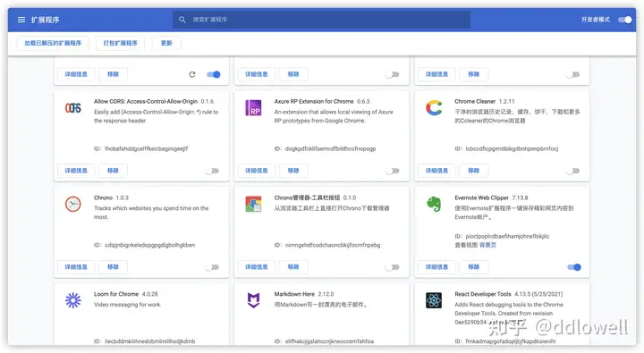Toggle the switch on the top-right card
Screen dimensions: 644x353
(x=573, y=74)
